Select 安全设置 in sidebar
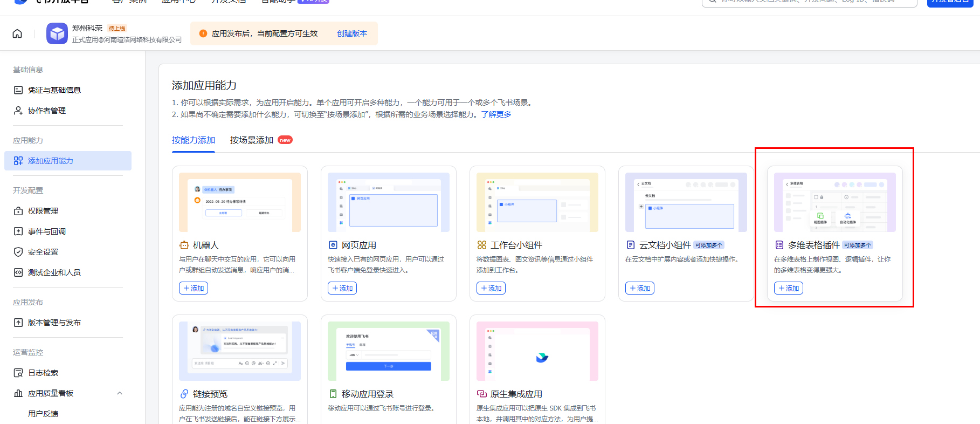The width and height of the screenshot is (980, 424). [x=43, y=252]
